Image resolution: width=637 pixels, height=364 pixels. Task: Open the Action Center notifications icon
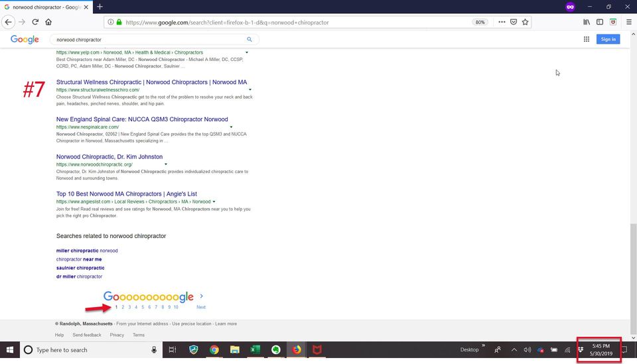pos(625,350)
